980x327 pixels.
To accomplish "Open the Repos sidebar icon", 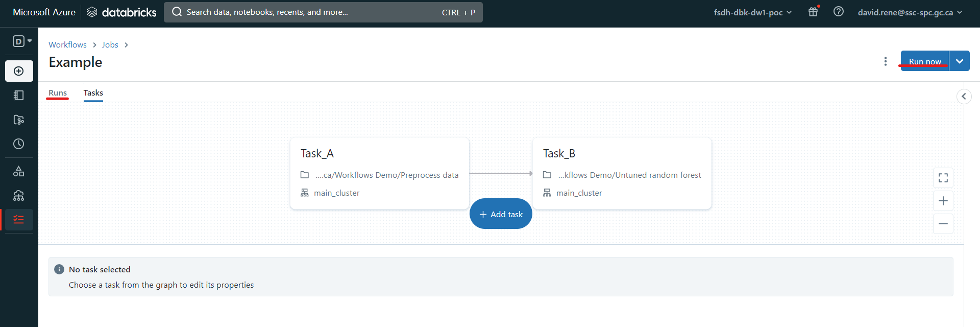I will tap(19, 120).
